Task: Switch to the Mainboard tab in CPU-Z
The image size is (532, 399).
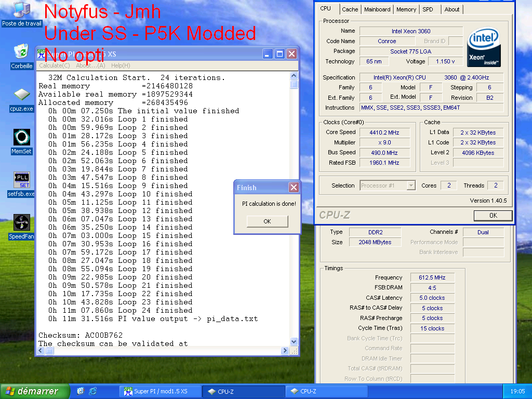Action: [x=377, y=9]
